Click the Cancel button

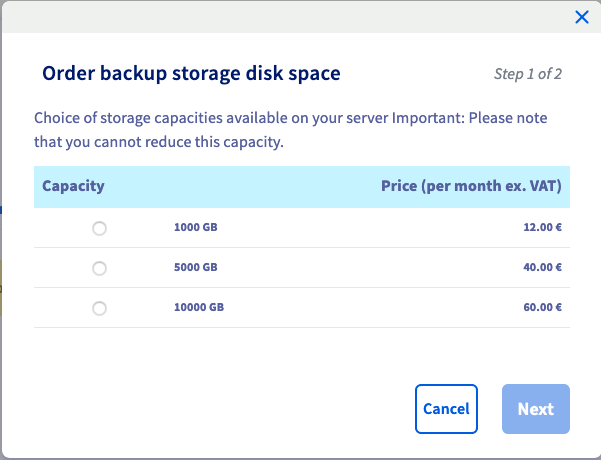(446, 409)
